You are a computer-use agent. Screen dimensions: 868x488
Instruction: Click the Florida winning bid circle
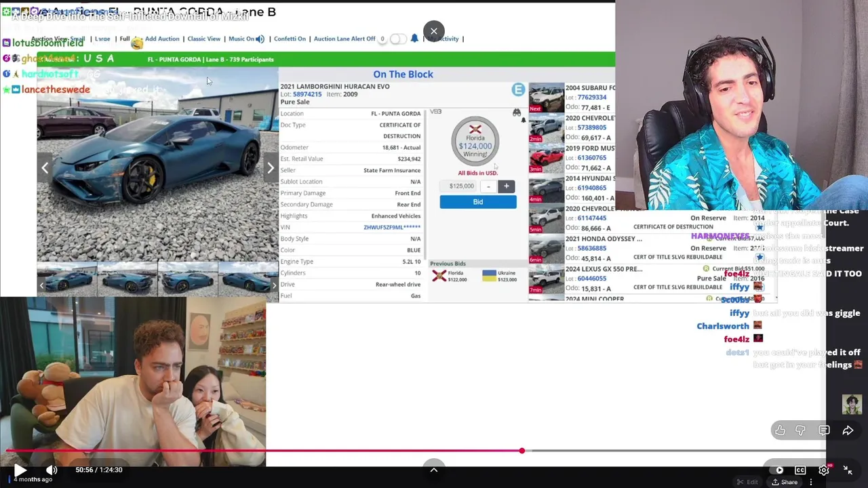475,141
